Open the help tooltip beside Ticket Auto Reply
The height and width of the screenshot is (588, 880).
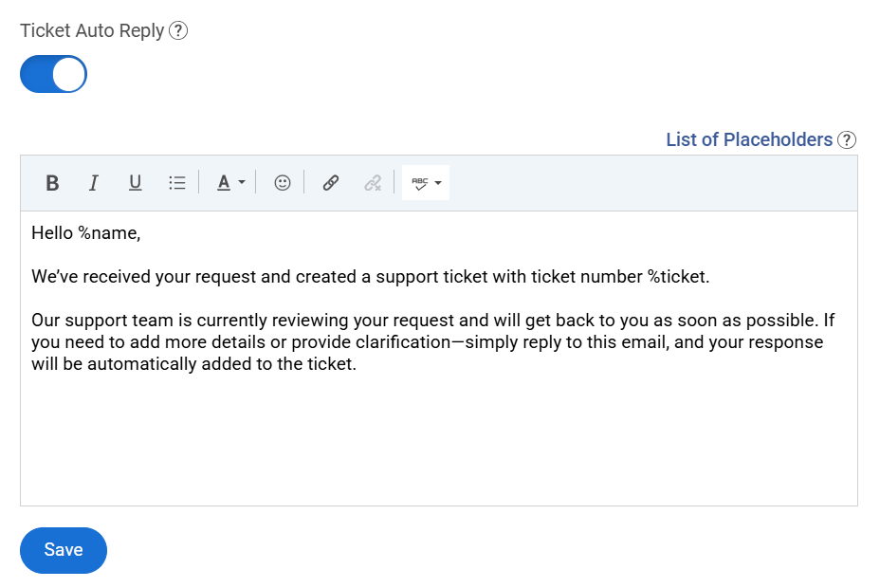point(178,30)
